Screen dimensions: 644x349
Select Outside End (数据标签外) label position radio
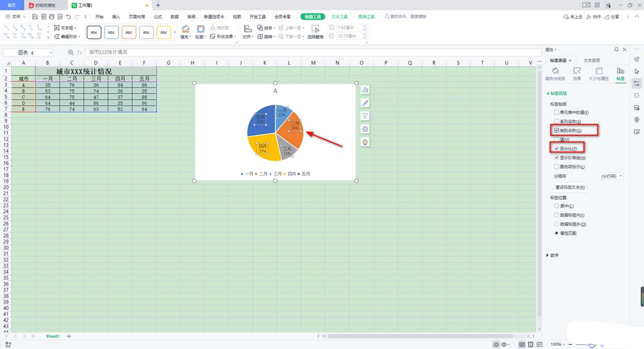tap(557, 224)
